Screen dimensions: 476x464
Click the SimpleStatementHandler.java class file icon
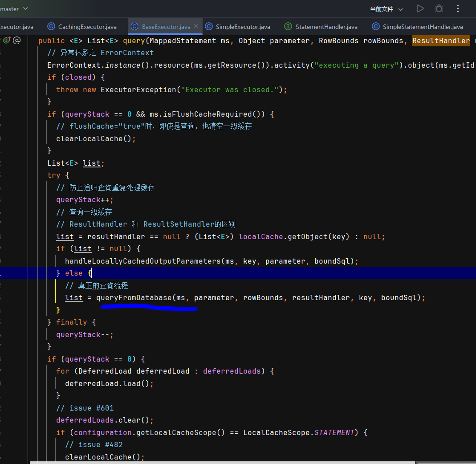(375, 26)
